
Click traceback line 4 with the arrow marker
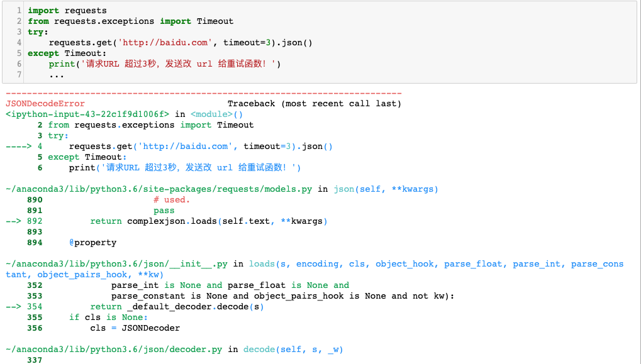(169, 146)
